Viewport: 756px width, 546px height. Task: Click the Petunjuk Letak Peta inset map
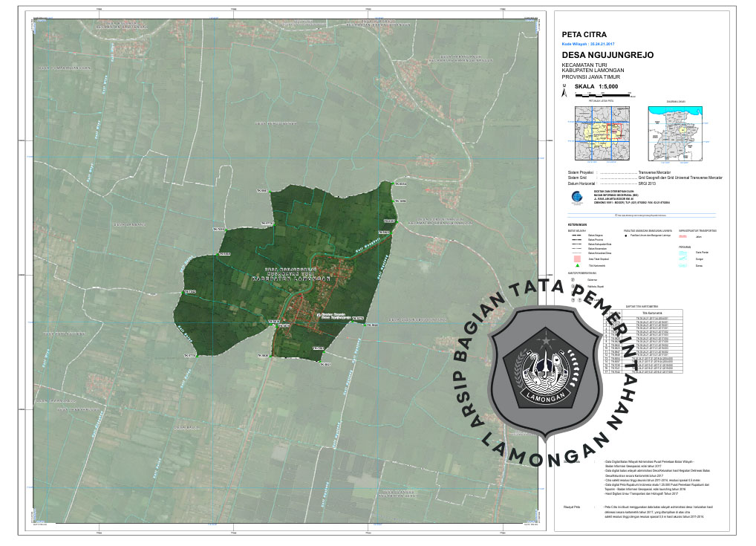pyautogui.click(x=602, y=133)
